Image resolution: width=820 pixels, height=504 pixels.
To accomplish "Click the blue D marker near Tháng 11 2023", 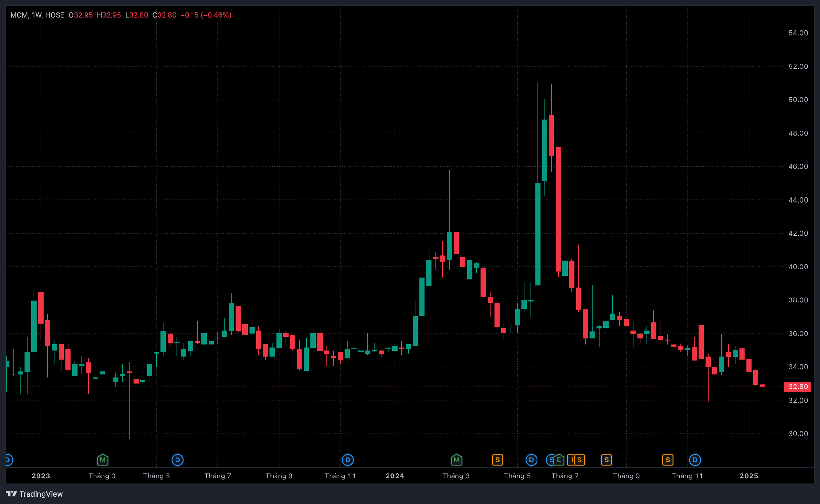I will pos(348,460).
